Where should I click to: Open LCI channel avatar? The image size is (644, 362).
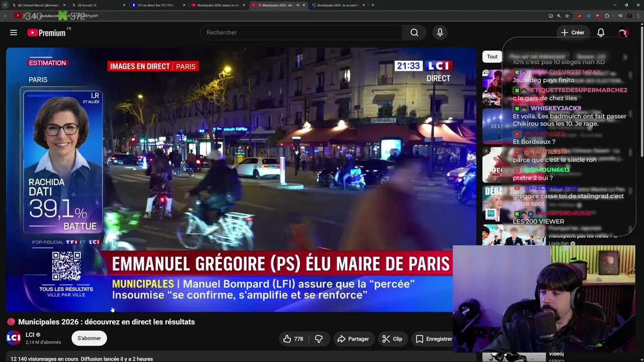(14, 338)
